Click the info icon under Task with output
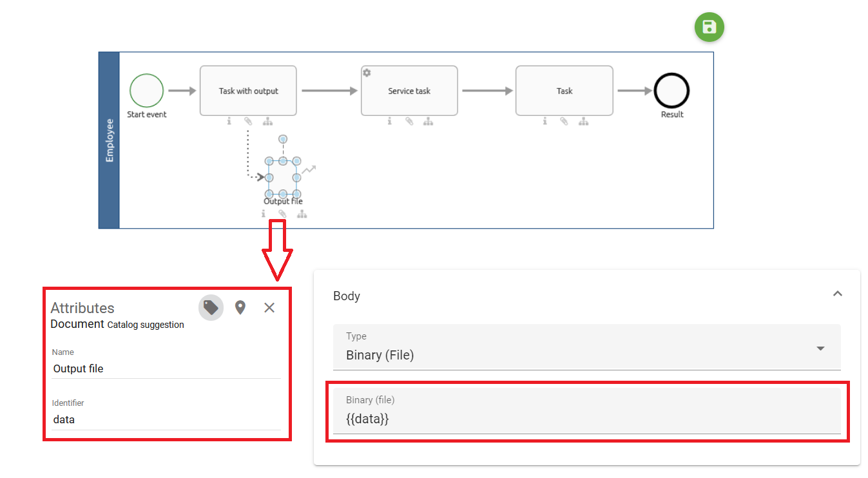 click(x=229, y=120)
